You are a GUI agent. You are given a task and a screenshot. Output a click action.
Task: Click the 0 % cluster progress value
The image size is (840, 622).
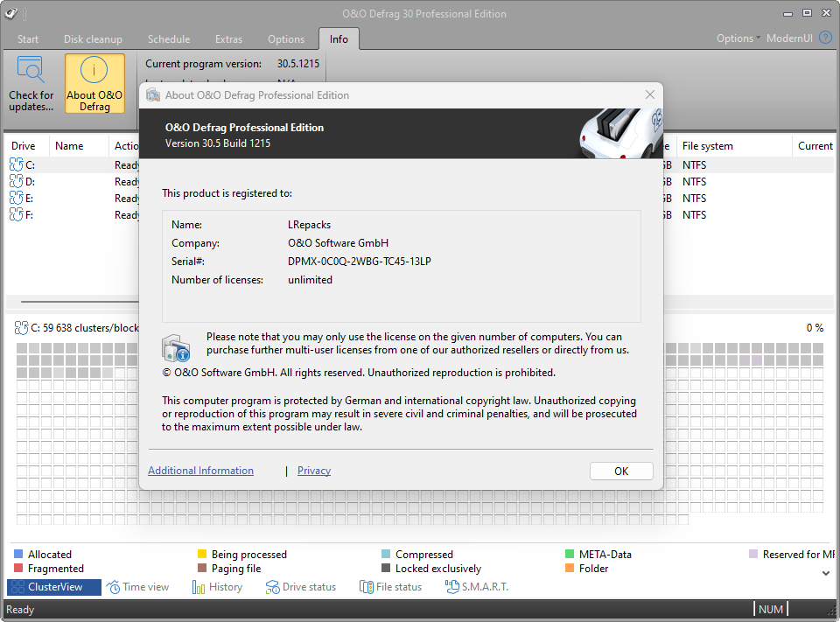pyautogui.click(x=815, y=328)
